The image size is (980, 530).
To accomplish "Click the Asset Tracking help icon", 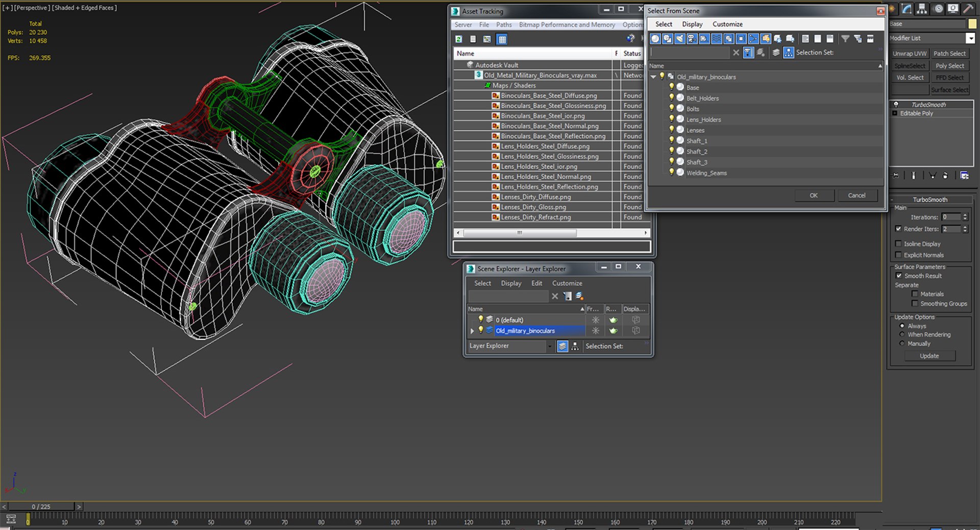I will coord(631,39).
